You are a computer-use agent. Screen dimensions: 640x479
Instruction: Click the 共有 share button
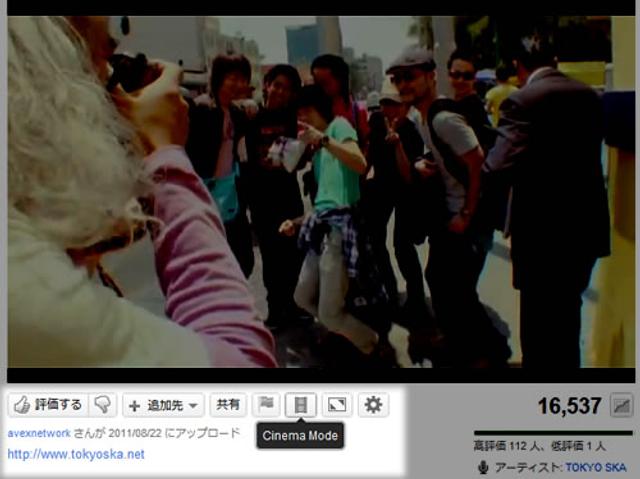(228, 405)
